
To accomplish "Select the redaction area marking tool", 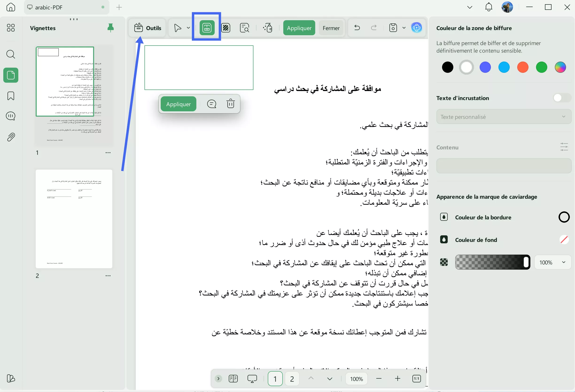I will [207, 28].
